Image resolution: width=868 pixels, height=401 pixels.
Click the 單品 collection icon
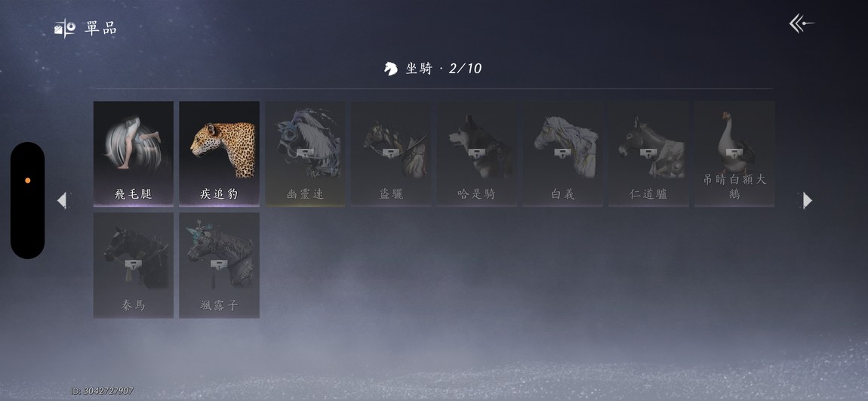pos(65,28)
